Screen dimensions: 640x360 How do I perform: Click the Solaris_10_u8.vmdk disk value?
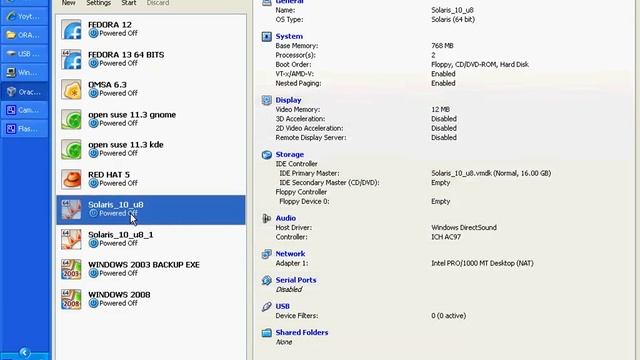point(491,173)
